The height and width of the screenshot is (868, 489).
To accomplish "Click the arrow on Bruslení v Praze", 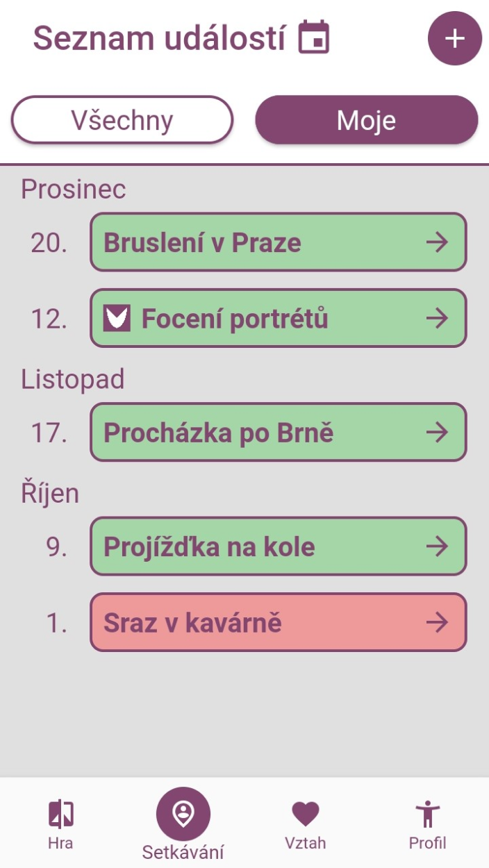I will pyautogui.click(x=437, y=242).
